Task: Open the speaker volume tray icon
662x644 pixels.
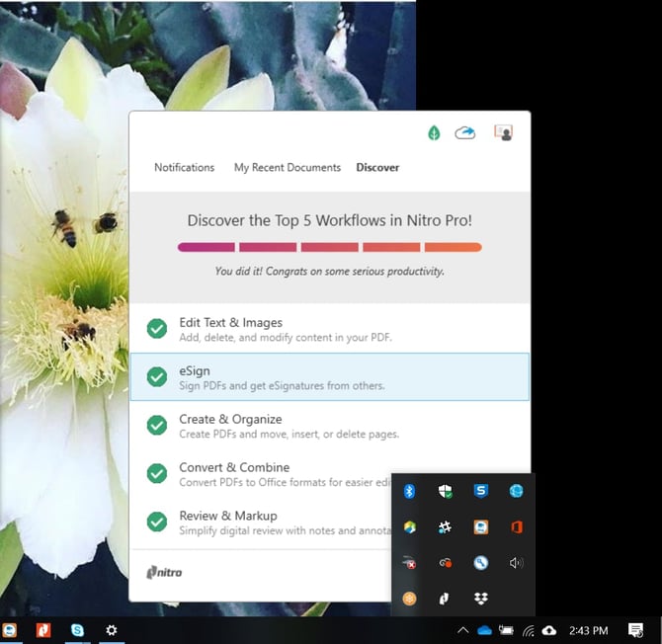Action: coord(516,563)
